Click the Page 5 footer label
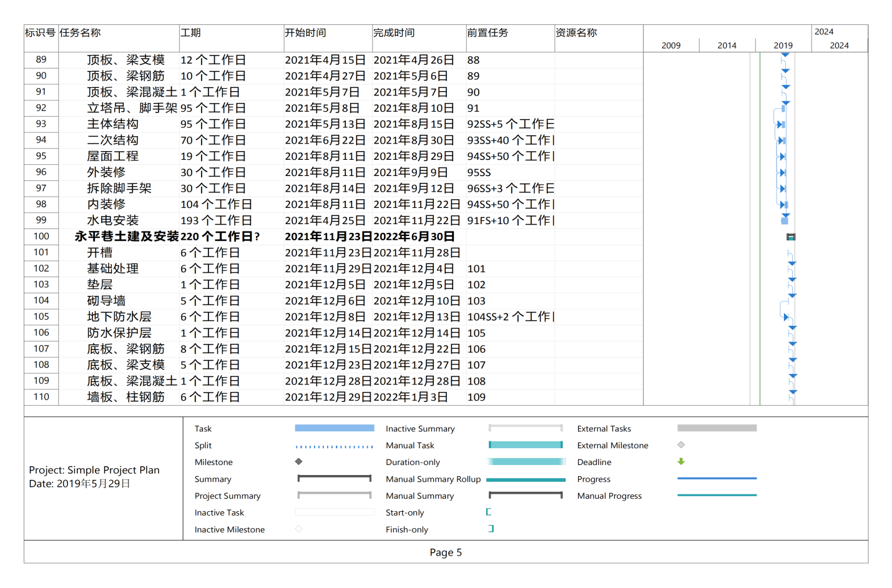 (x=446, y=552)
